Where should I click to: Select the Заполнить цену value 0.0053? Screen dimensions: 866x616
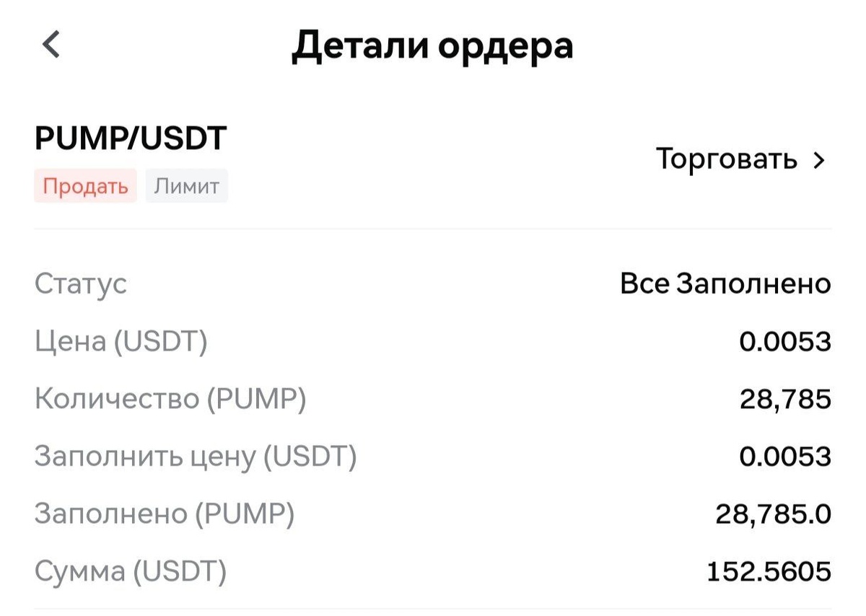785,457
